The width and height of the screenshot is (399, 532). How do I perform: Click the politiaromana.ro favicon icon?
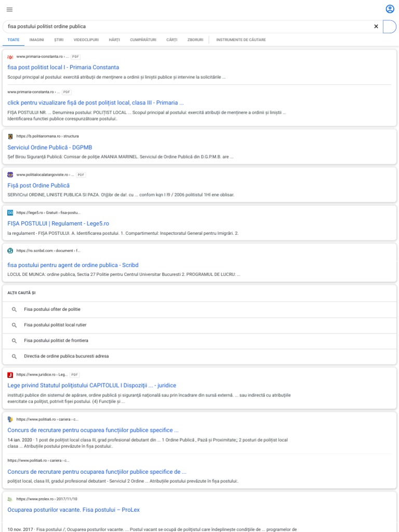pos(10,137)
